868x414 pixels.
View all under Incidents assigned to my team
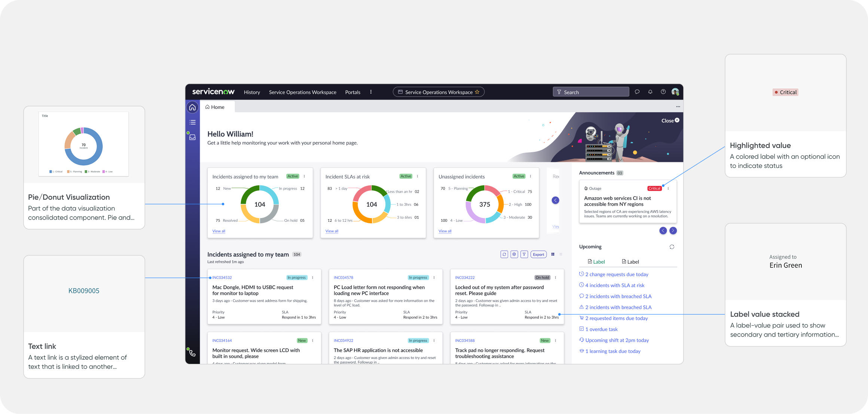coord(219,231)
